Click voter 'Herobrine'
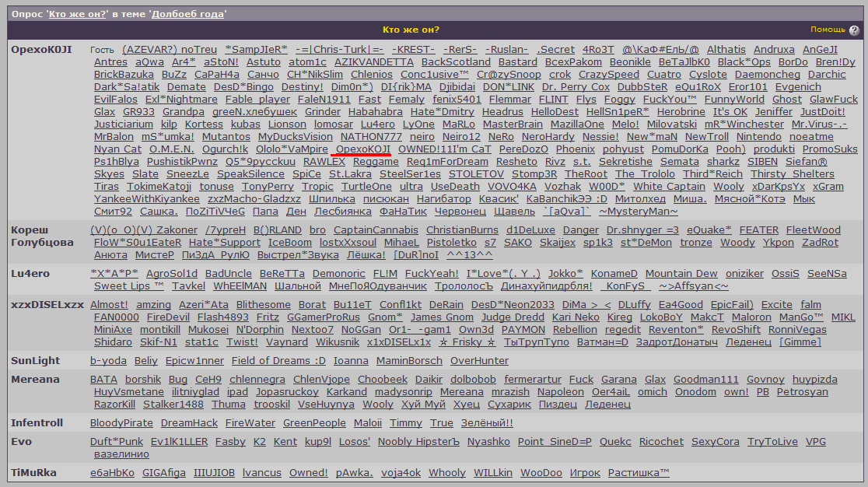 click(681, 112)
